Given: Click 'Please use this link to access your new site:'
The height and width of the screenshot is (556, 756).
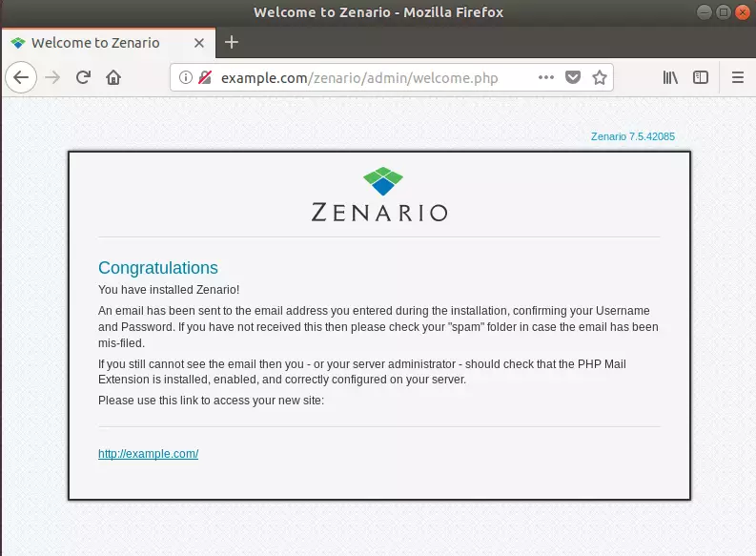Looking at the screenshot, I should click(212, 401).
